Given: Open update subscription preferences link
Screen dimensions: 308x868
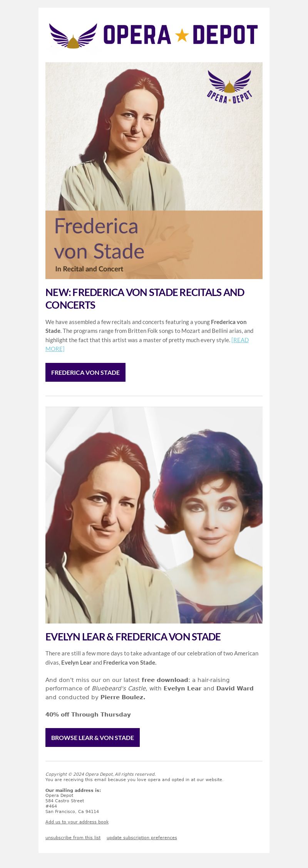Looking at the screenshot, I should (x=142, y=838).
